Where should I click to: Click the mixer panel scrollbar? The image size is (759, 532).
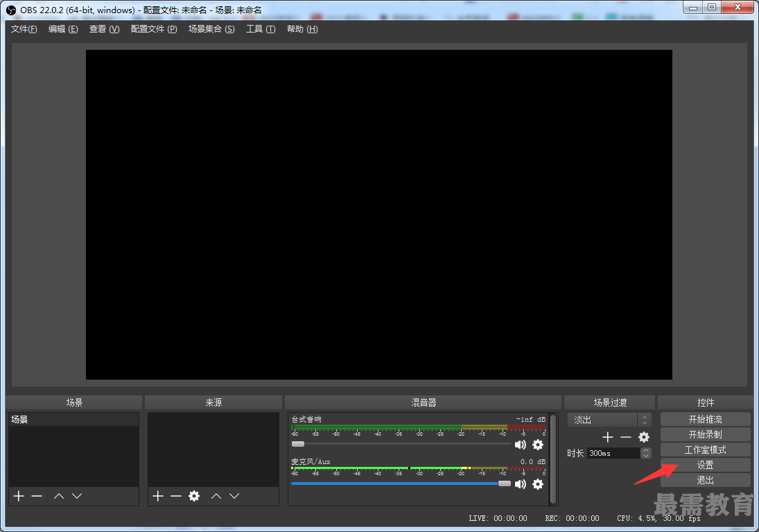(x=553, y=459)
